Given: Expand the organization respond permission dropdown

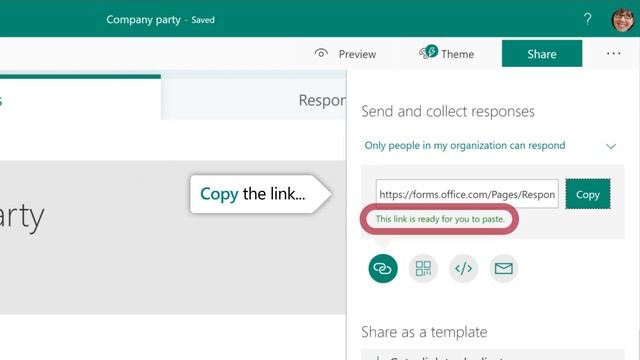Looking at the screenshot, I should 490,146.
